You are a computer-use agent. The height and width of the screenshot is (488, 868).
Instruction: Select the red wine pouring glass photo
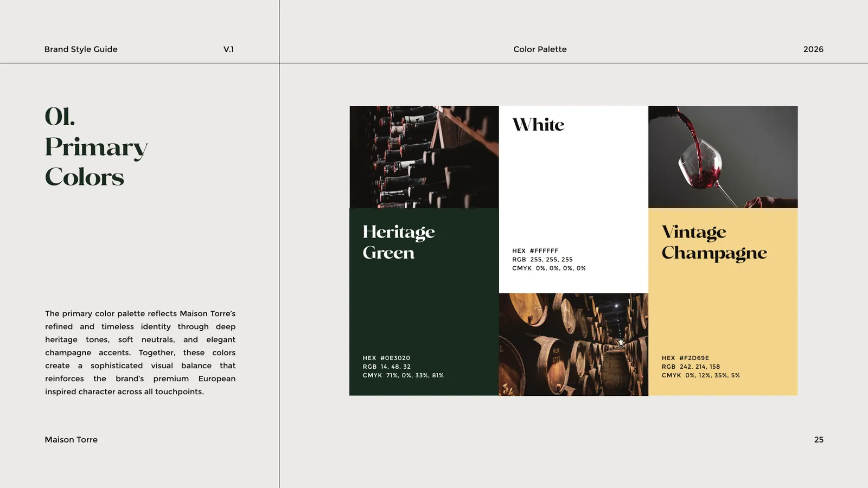[723, 157]
